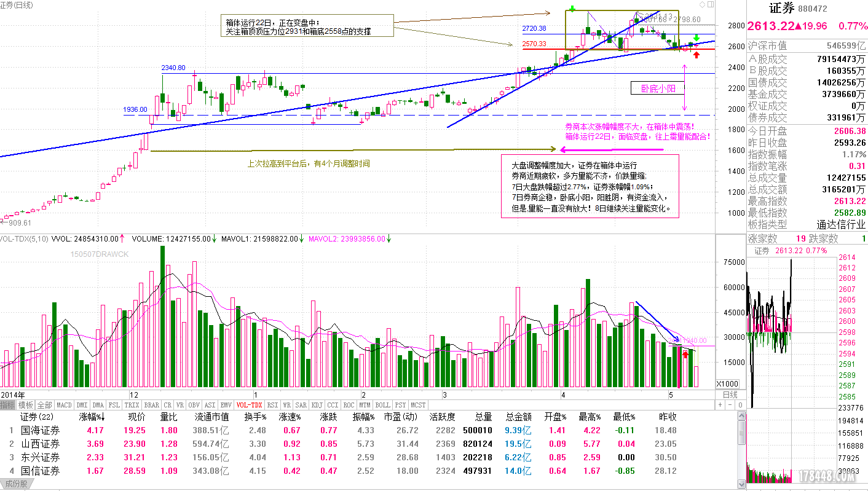Show the ROC indicator
This screenshot has width=868, height=491.
(x=349, y=405)
